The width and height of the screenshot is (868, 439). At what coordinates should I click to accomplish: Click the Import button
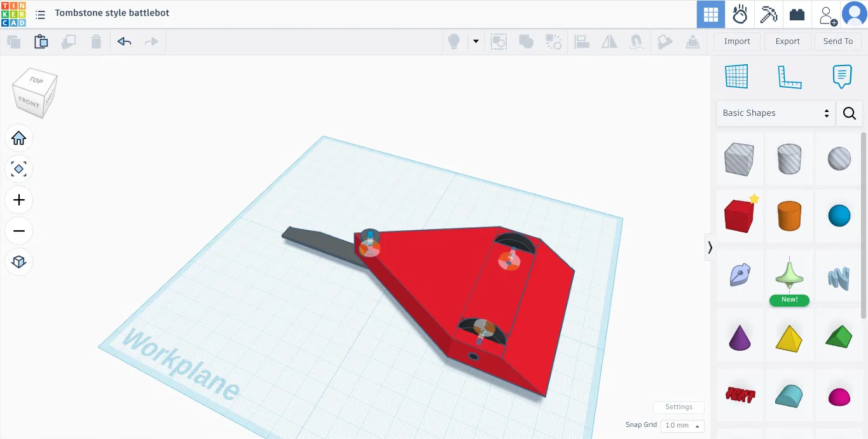click(737, 41)
